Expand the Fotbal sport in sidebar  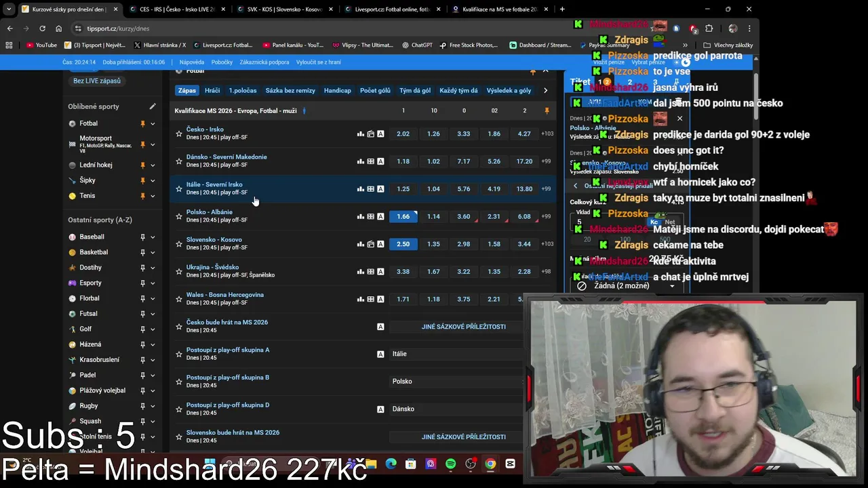(x=153, y=124)
